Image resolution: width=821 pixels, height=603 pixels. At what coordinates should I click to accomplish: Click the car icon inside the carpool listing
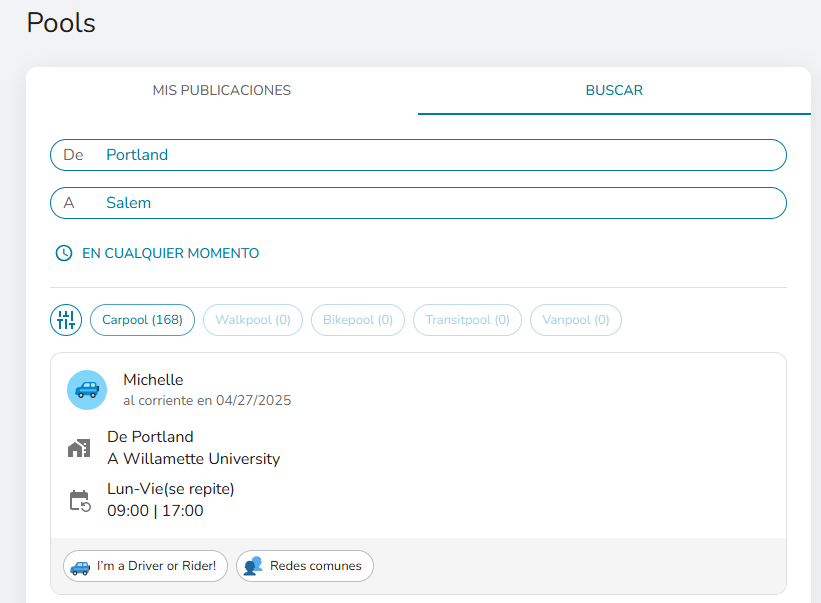pyautogui.click(x=87, y=389)
